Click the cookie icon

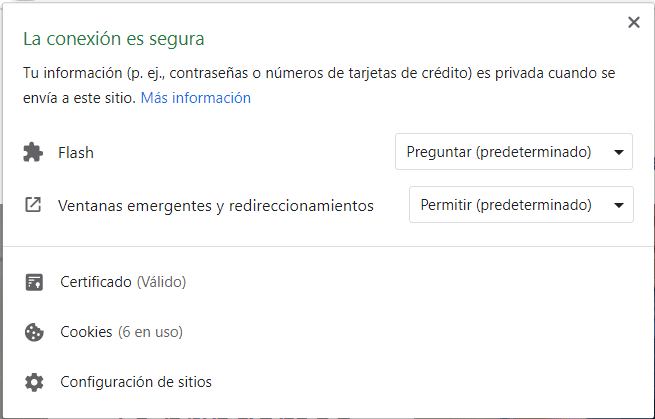click(x=34, y=332)
